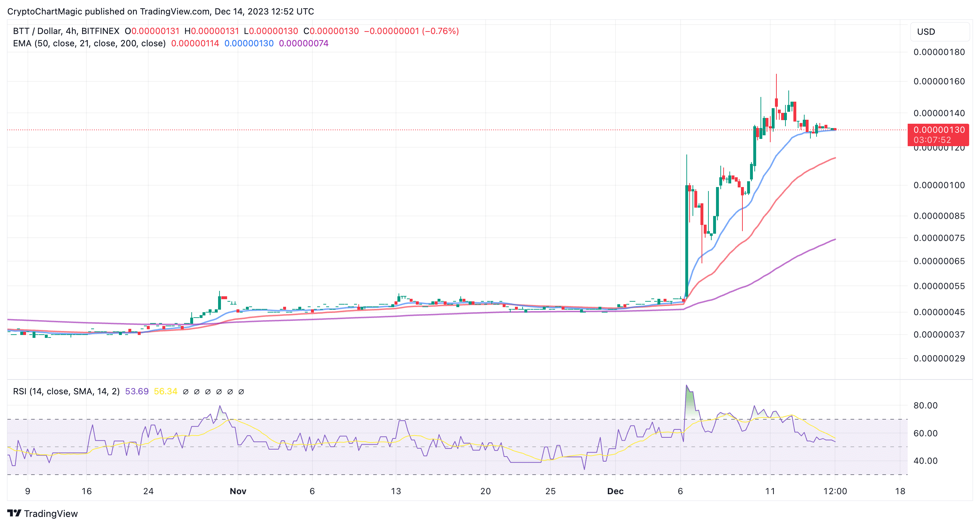Click the 12:00 time axis label
The image size is (980, 526).
point(835,491)
